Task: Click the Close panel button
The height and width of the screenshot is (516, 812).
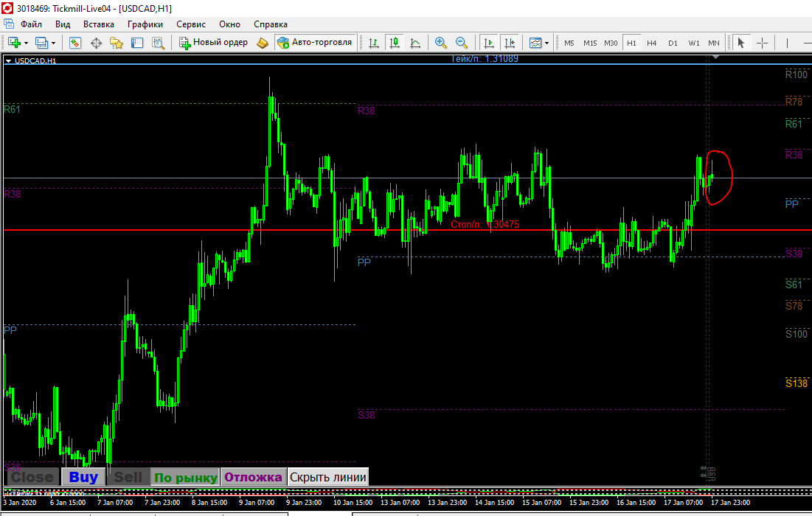Action: 32,477
